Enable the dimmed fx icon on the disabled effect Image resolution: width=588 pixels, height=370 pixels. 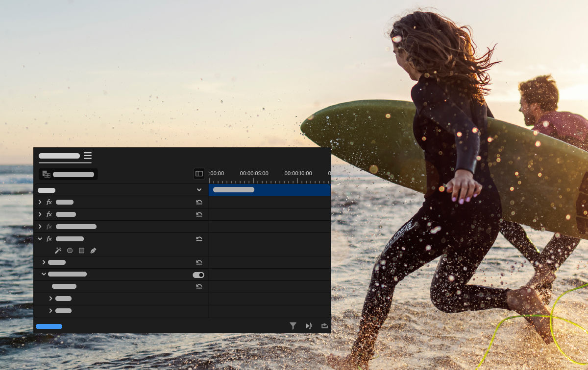click(x=49, y=227)
